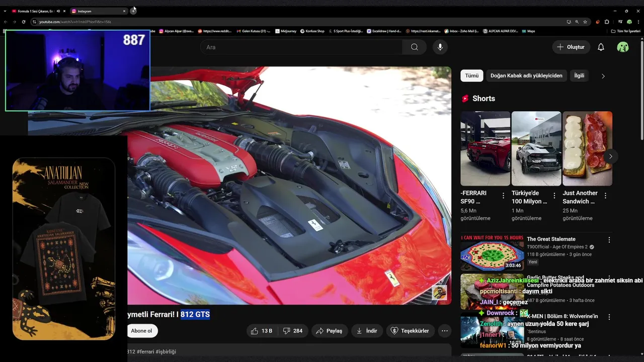Open the #işbirliği hashtag link

[166, 351]
